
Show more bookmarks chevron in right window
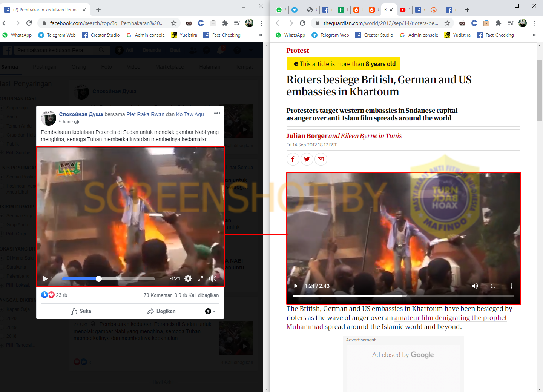(534, 35)
